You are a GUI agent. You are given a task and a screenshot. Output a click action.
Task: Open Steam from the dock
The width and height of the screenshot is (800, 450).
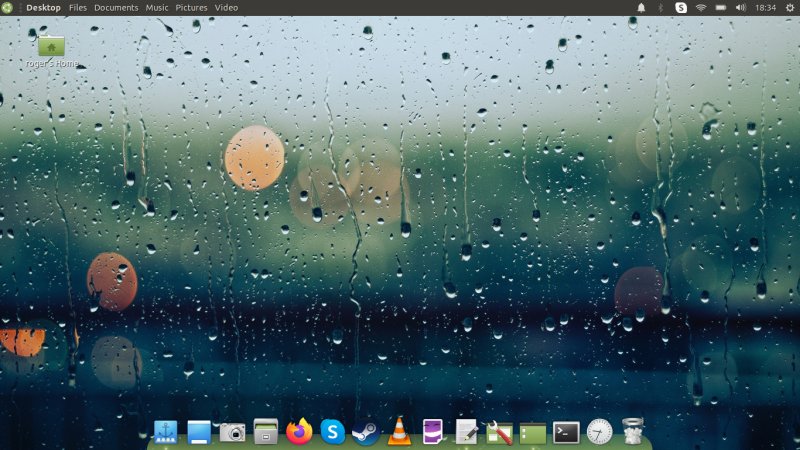coord(365,431)
